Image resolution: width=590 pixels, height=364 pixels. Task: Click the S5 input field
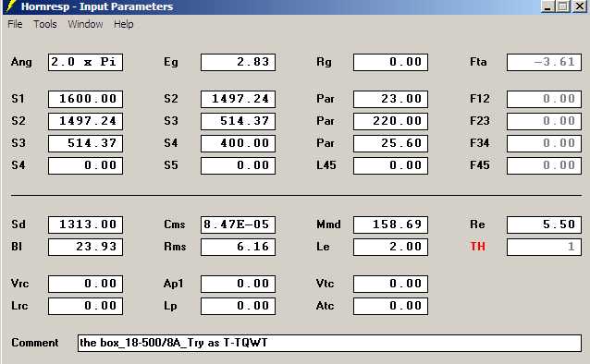(x=239, y=165)
